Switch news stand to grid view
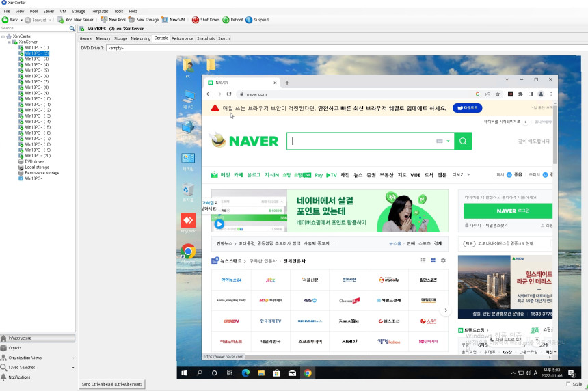 tap(433, 260)
